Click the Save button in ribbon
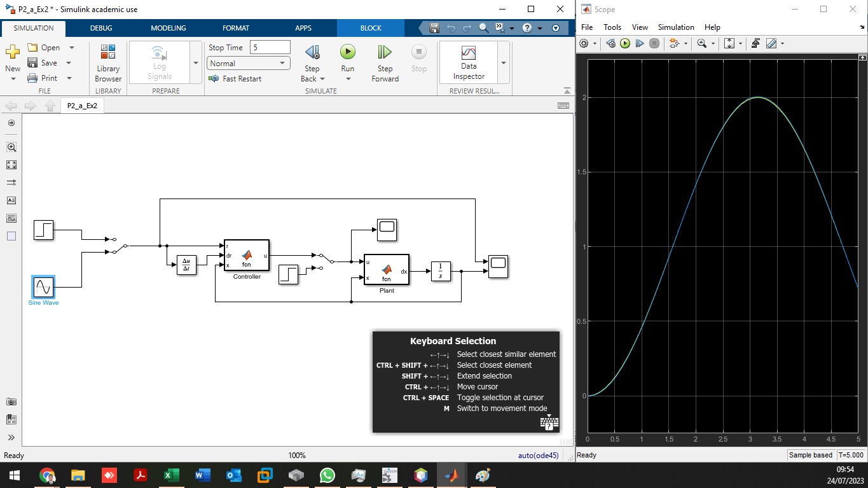The image size is (868, 488). coord(43,63)
